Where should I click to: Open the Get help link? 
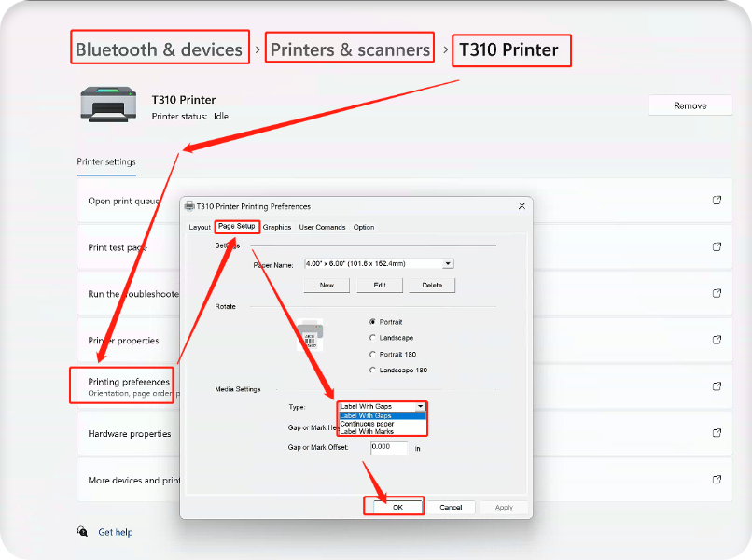click(x=116, y=532)
